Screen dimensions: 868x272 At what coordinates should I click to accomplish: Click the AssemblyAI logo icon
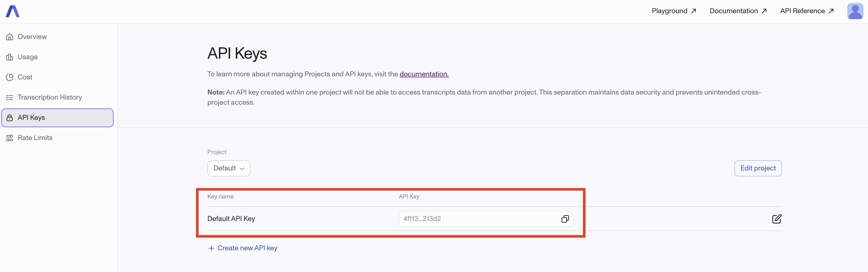tap(12, 11)
